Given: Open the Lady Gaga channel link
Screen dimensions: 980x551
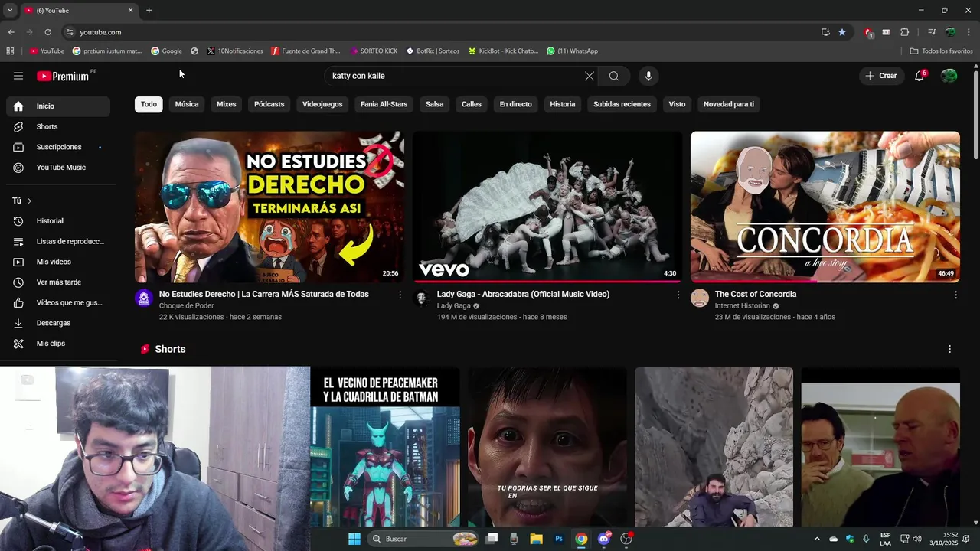Looking at the screenshot, I should [454, 305].
